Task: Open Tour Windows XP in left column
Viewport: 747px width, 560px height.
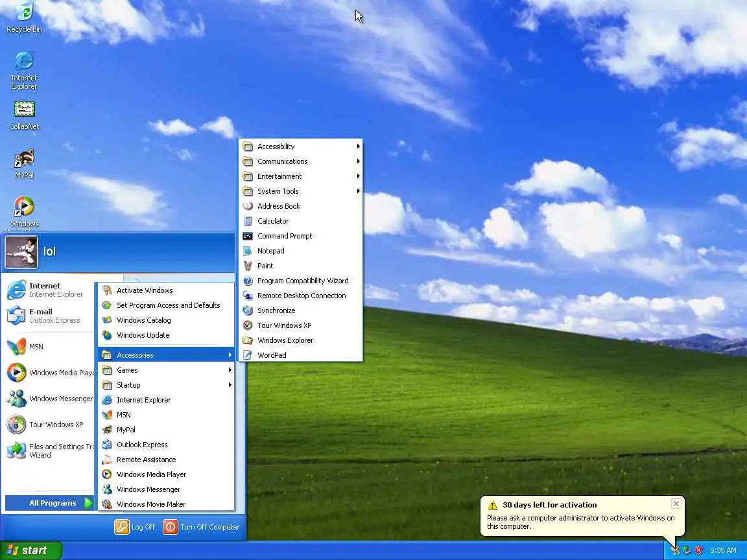Action: [x=49, y=425]
